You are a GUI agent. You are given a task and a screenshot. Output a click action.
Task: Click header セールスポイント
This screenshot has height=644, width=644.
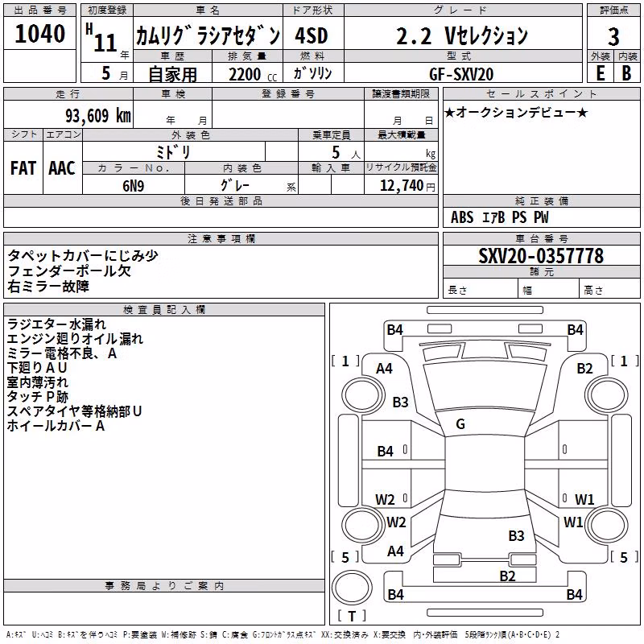542,93
